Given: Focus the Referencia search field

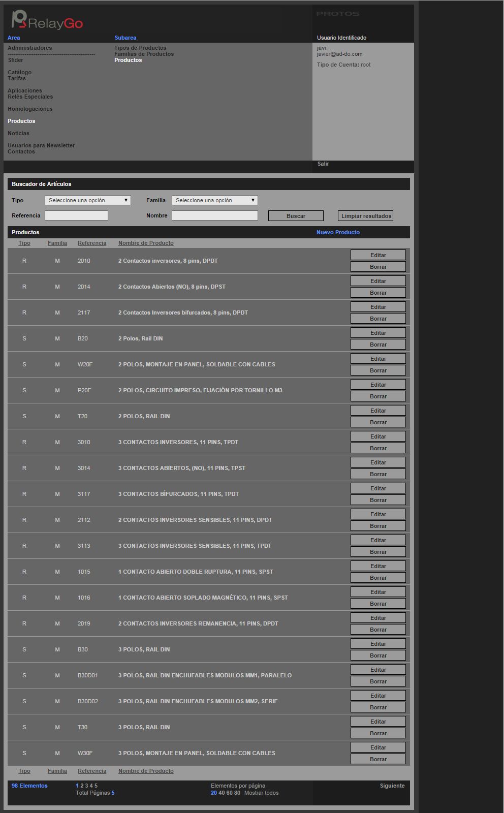Looking at the screenshot, I should tap(77, 215).
